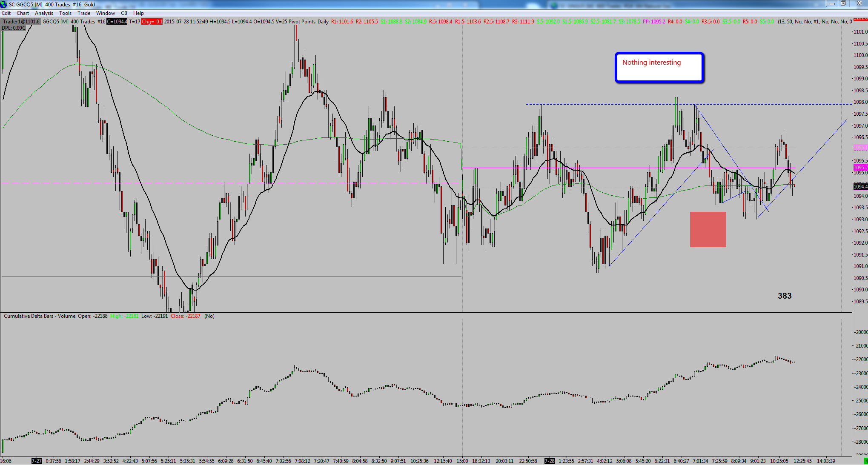Open the Window menu
This screenshot has width=868, height=465.
[x=106, y=13]
